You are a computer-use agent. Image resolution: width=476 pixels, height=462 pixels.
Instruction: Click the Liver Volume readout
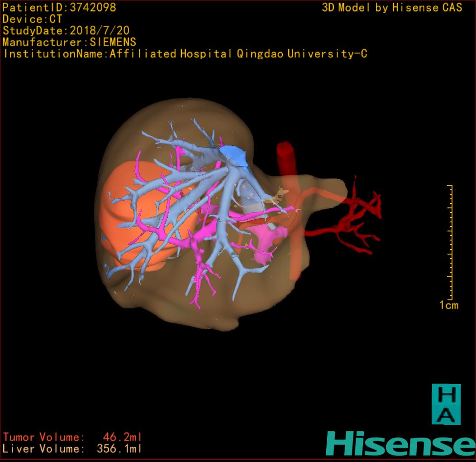click(72, 449)
